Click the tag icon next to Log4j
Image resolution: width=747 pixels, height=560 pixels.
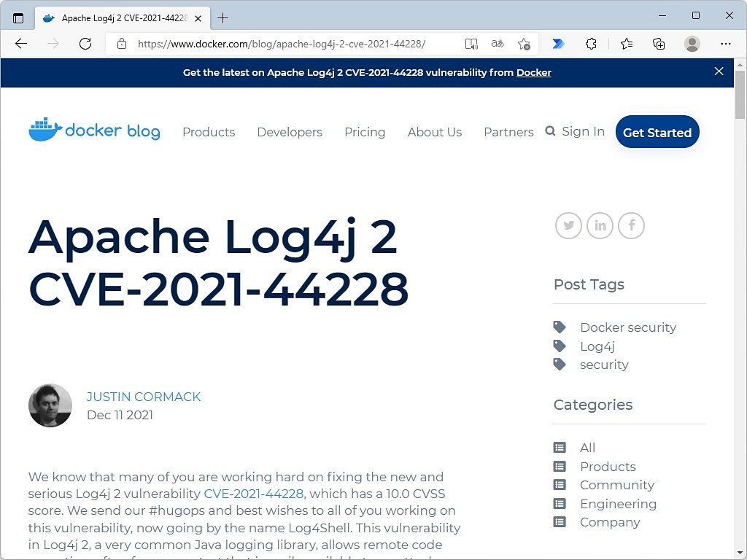click(560, 346)
